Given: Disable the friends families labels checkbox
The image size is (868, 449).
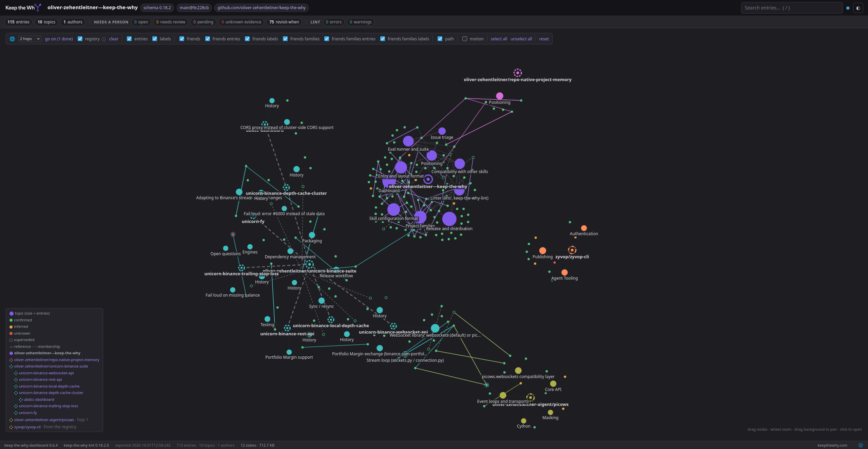Looking at the screenshot, I should [383, 39].
